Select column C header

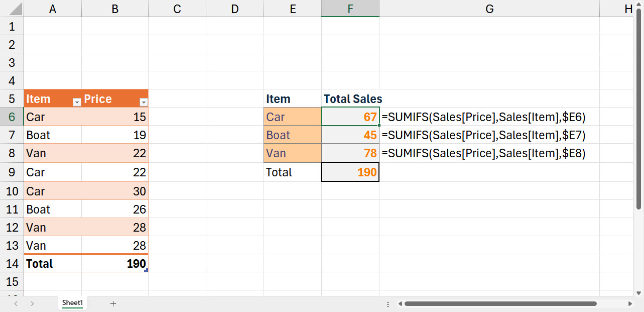pos(177,9)
